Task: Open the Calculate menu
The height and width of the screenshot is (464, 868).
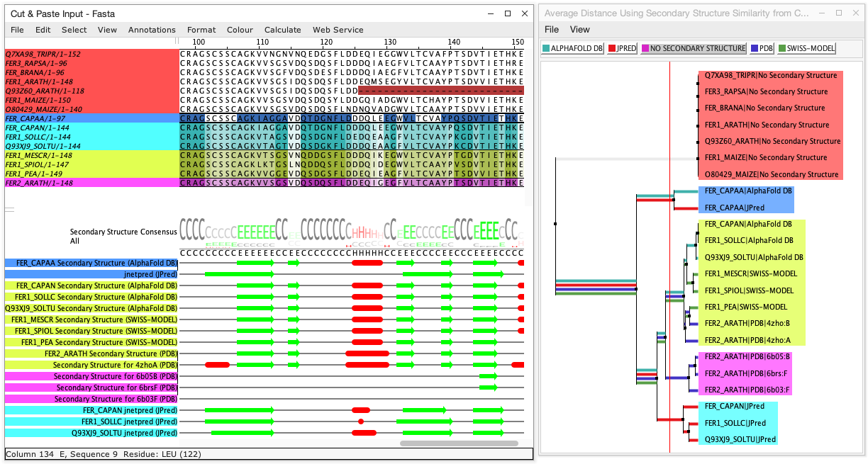Action: [x=282, y=30]
